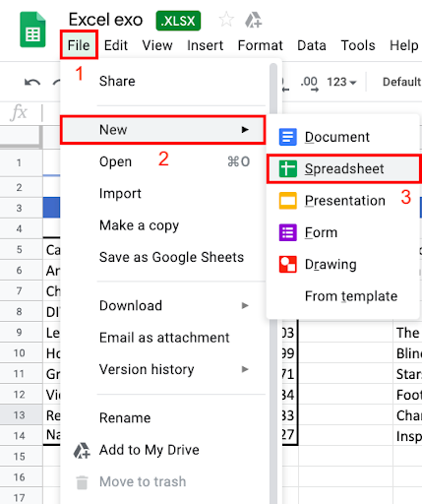
Task: Choose Save as Google Sheets
Action: point(163,257)
